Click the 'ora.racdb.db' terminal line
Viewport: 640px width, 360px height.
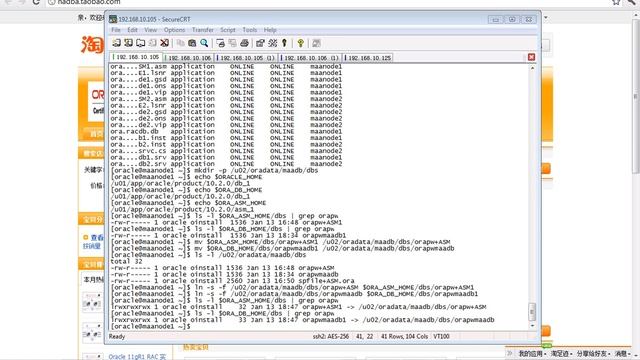point(226,131)
